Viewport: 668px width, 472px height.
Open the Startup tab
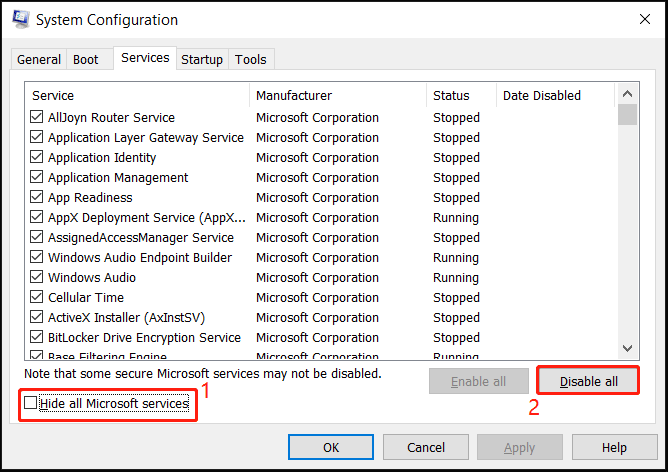[x=202, y=60]
